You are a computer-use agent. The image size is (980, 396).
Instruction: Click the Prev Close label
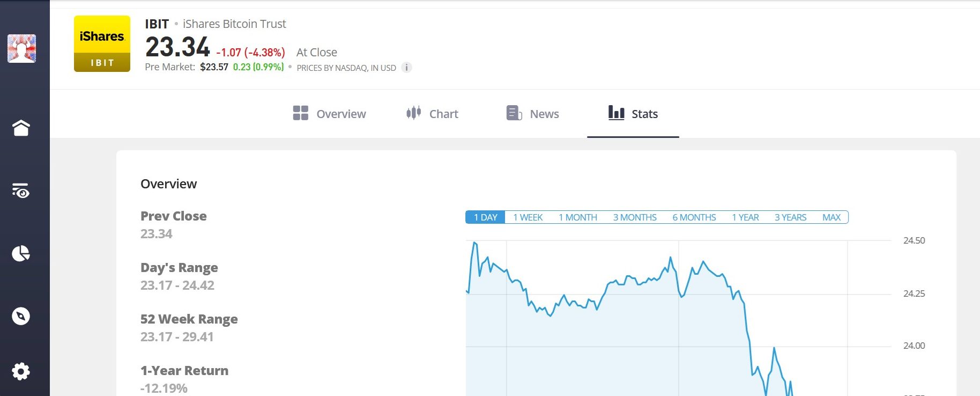point(173,216)
